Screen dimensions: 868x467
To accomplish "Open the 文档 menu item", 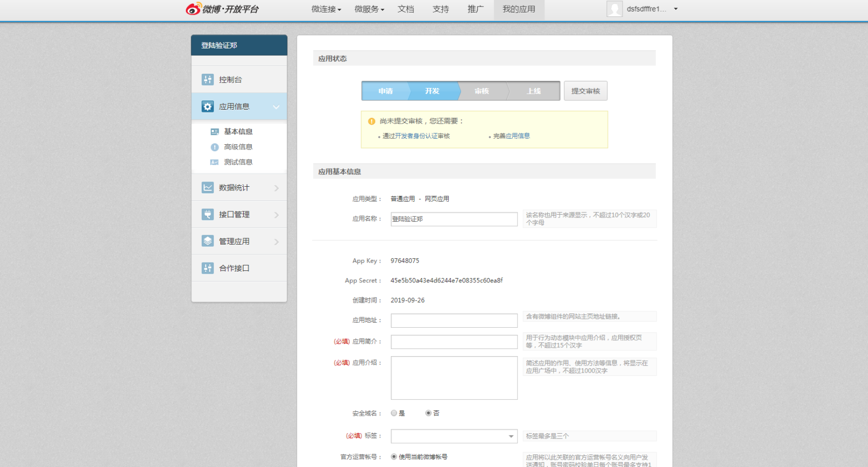I will pos(406,9).
